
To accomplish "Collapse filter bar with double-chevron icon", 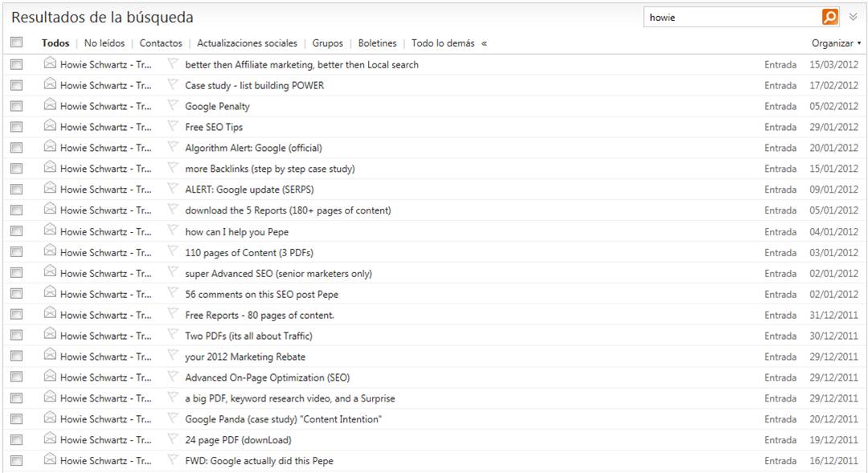I will (x=484, y=43).
